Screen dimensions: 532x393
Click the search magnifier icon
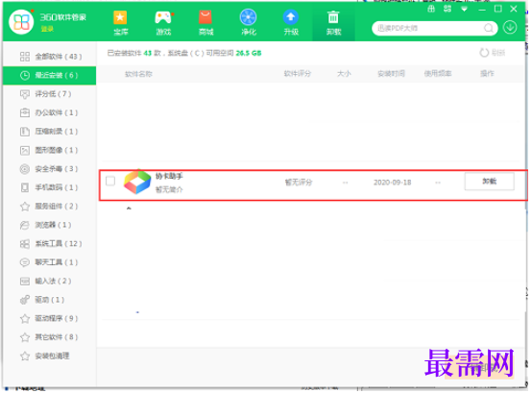point(489,28)
